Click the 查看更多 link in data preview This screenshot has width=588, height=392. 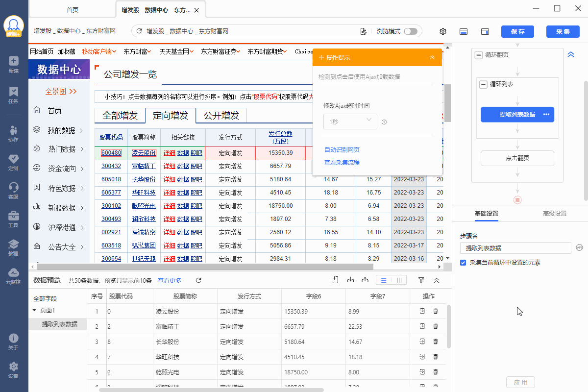170,280
